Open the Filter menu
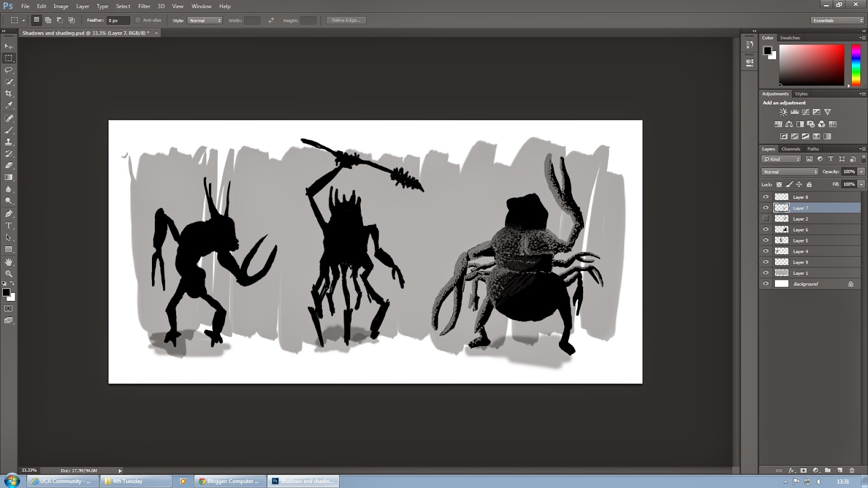Image resolution: width=868 pixels, height=488 pixels. (144, 6)
